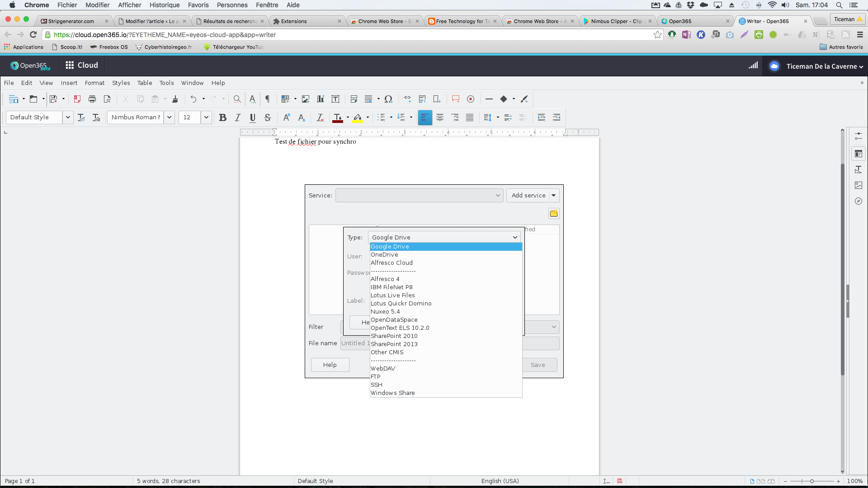Screen dimensions: 868x488
Task: Click the Superscript icon
Action: [x=286, y=117]
